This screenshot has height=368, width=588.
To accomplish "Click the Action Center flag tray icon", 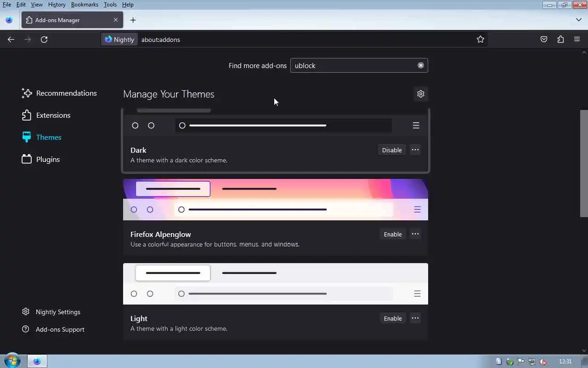I will click(x=521, y=362).
